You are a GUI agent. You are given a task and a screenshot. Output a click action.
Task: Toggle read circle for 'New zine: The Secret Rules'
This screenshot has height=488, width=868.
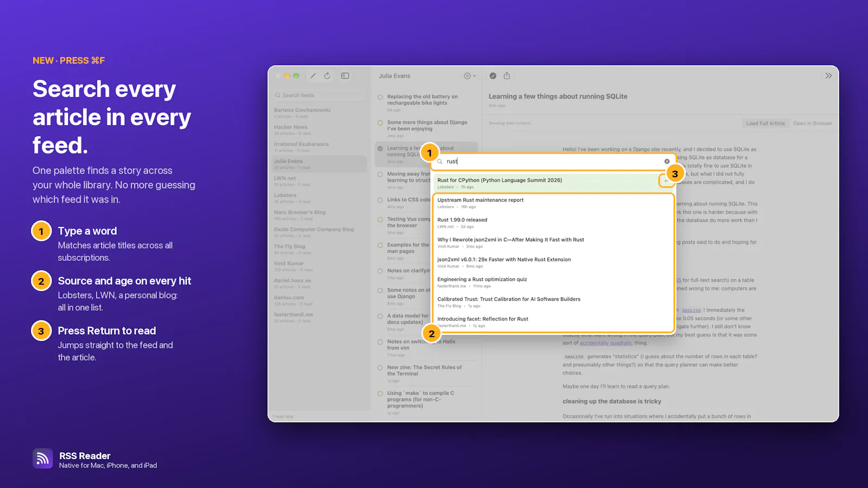tap(380, 368)
